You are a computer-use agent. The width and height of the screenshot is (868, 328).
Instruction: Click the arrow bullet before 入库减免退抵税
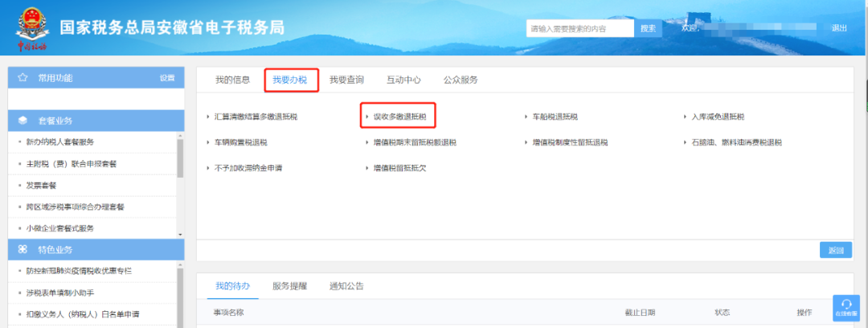[686, 117]
